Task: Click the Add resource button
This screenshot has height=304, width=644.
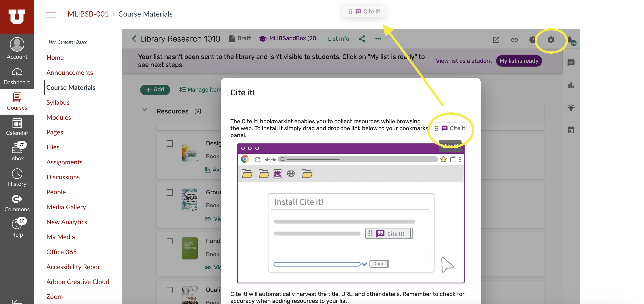Action: pos(155,89)
